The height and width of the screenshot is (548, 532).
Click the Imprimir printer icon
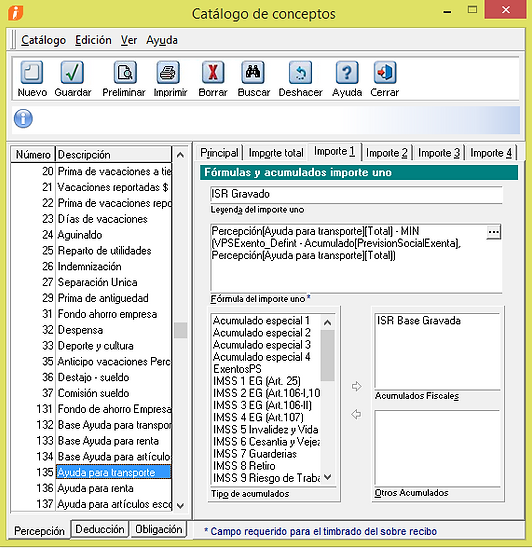(168, 72)
